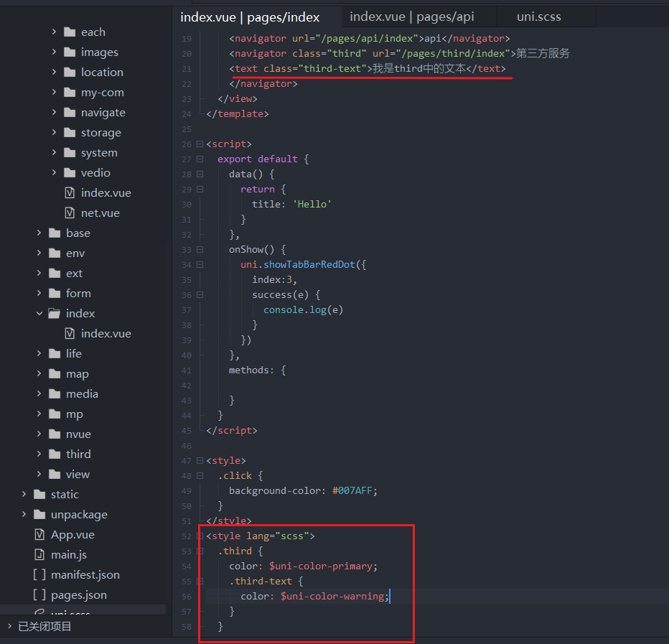Click the $uni-color-primary variable
Viewport: 669px width, 644px height.
pyautogui.click(x=322, y=566)
